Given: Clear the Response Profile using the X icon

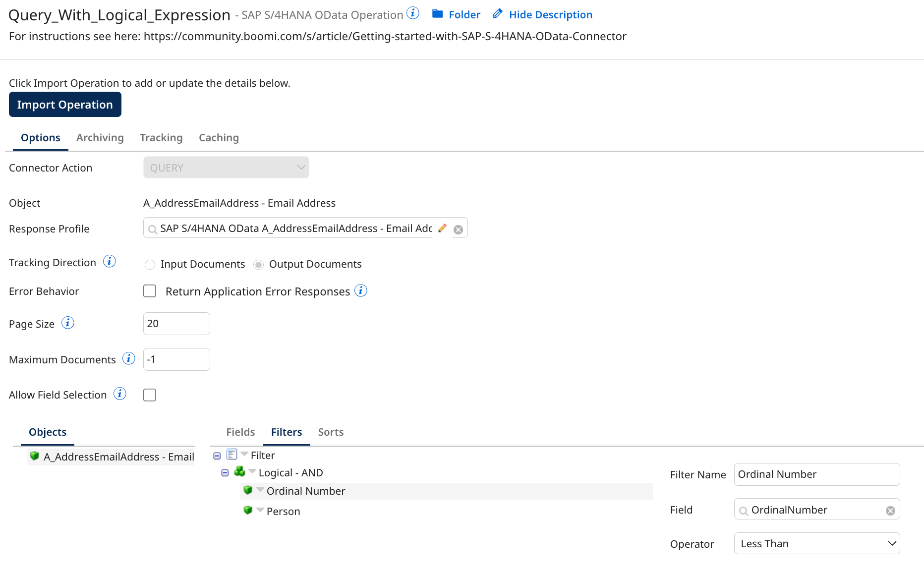Looking at the screenshot, I should coord(458,228).
